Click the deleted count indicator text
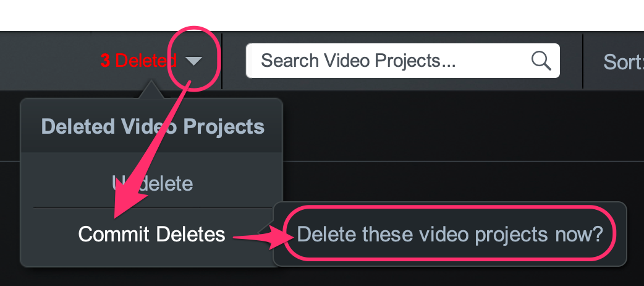The height and width of the screenshot is (286, 644). point(138,61)
